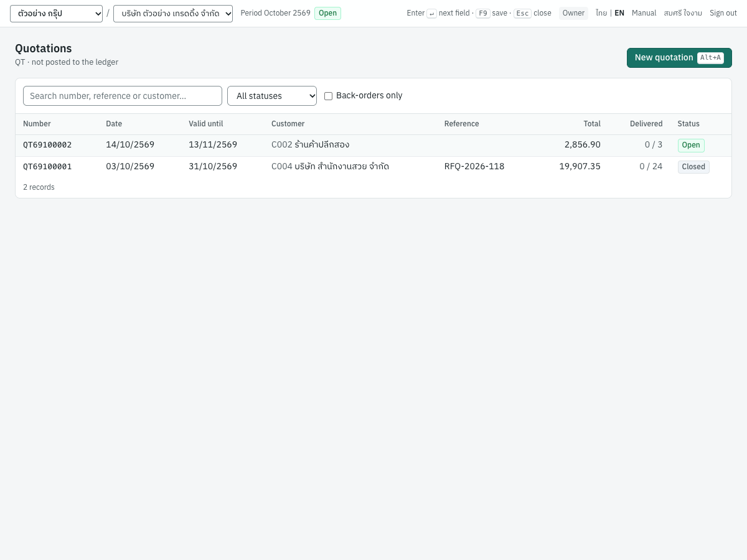747x560 pixels.
Task: Open the group selector dropdown ตัวอย่าง กรุ๊ป
Action: coord(56,14)
